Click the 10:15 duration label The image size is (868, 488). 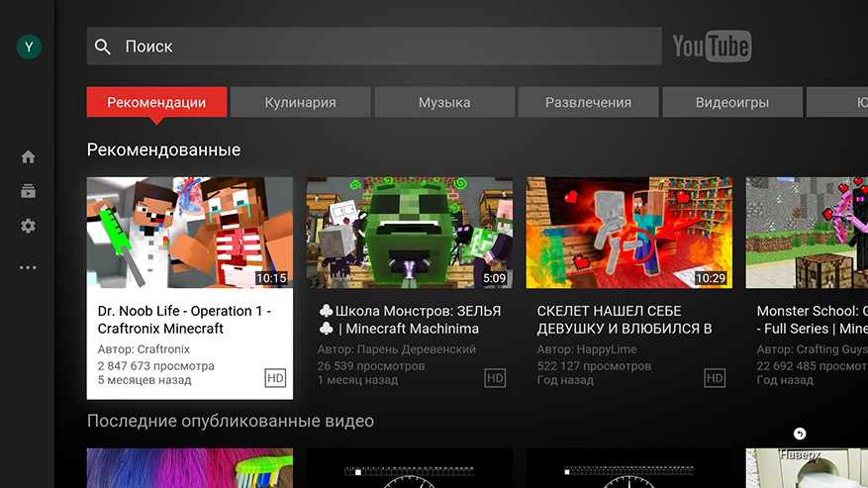pyautogui.click(x=271, y=278)
